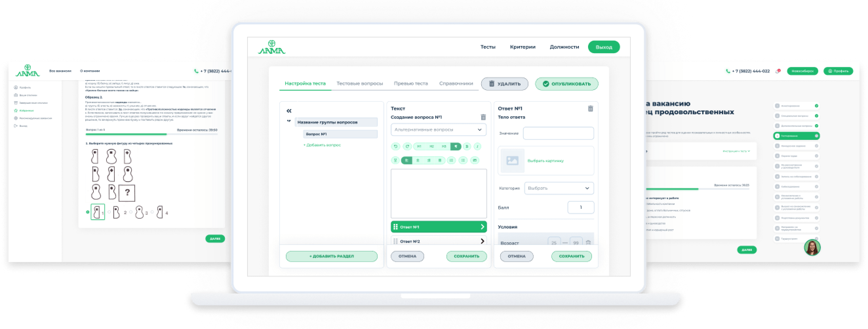Switch to the Тестовые вопросы tab
This screenshot has height=329, width=868.
360,83
